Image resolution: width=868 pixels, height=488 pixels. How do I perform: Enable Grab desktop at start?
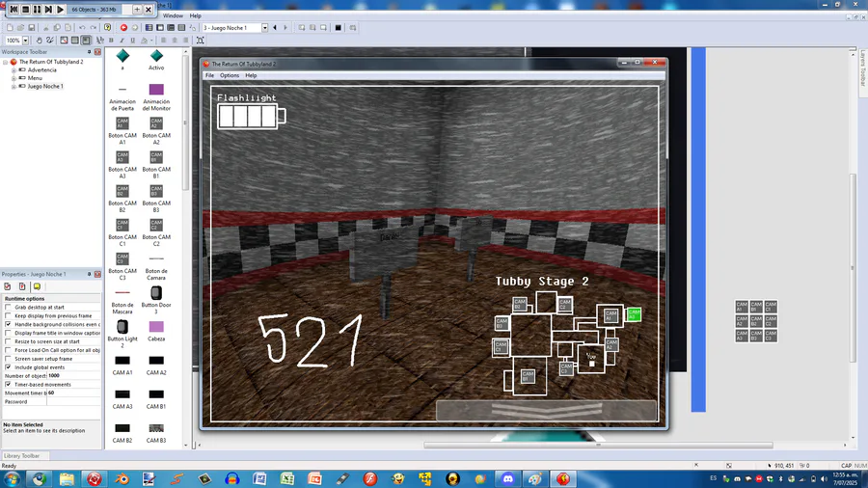pyautogui.click(x=8, y=307)
